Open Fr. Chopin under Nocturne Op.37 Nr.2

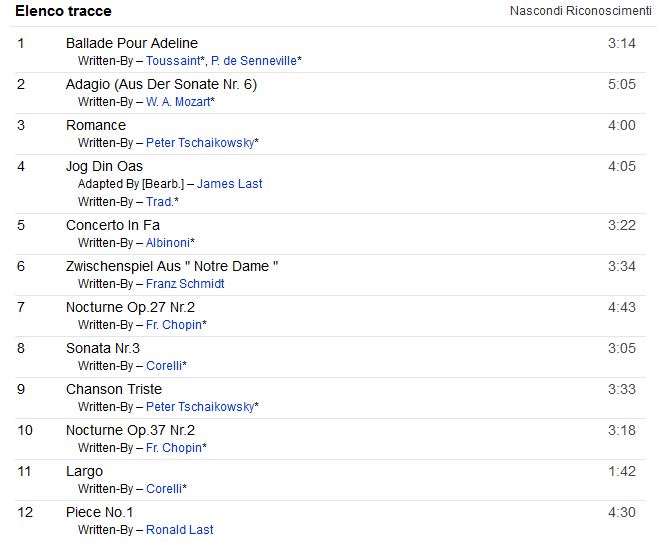click(173, 447)
